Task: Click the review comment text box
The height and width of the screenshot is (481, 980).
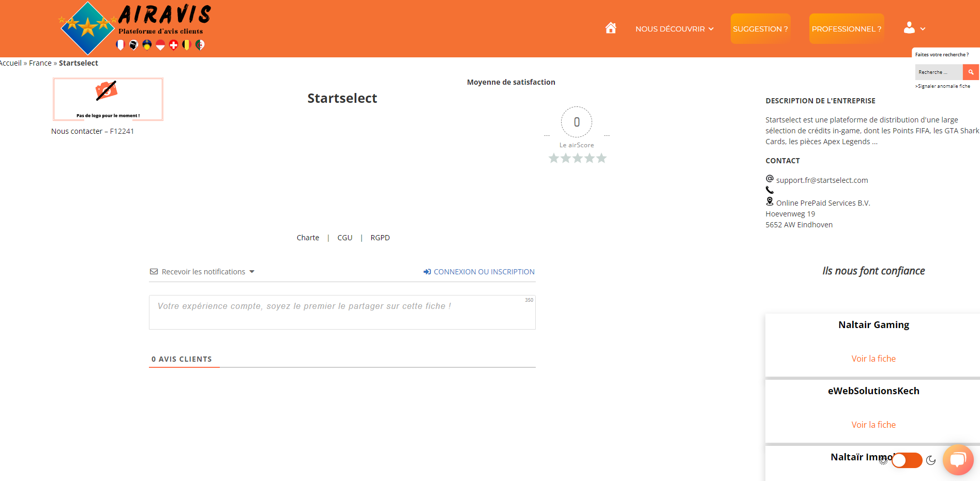Action: tap(342, 312)
